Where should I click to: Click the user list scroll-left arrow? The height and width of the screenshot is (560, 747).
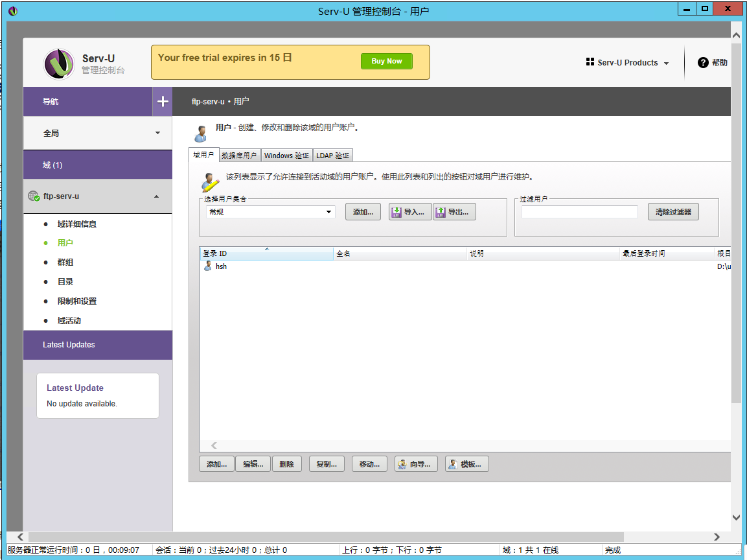click(x=214, y=446)
